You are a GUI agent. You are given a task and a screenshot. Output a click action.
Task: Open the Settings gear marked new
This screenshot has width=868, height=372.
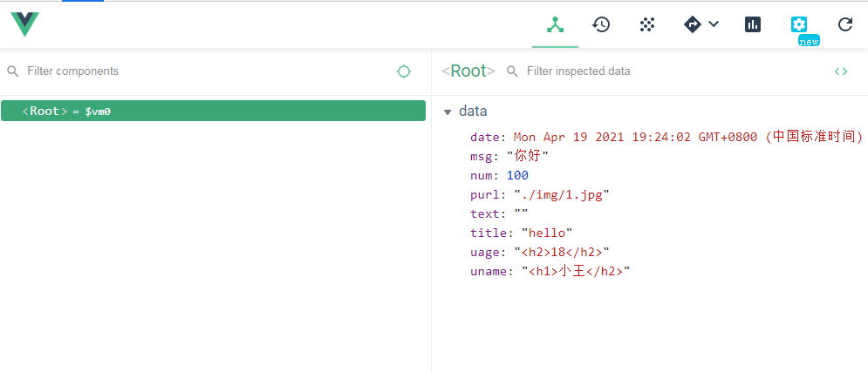point(799,24)
